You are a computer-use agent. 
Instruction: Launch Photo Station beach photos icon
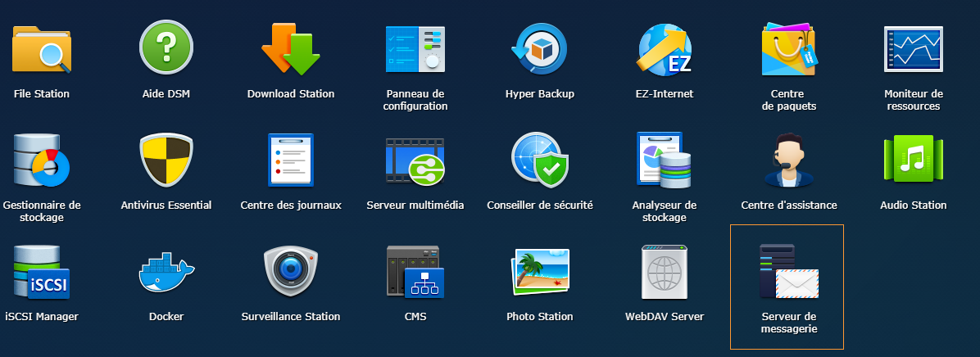(539, 272)
